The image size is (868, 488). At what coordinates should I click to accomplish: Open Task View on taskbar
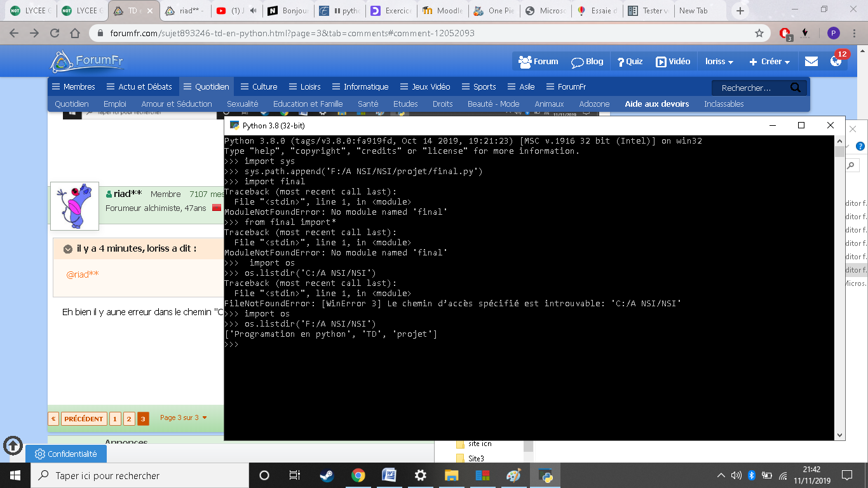[x=295, y=475]
